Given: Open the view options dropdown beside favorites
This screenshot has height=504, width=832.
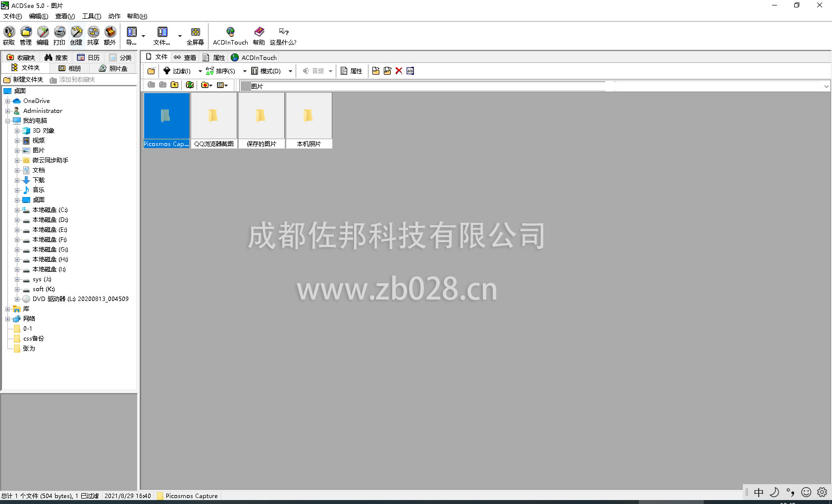Looking at the screenshot, I should pos(222,85).
